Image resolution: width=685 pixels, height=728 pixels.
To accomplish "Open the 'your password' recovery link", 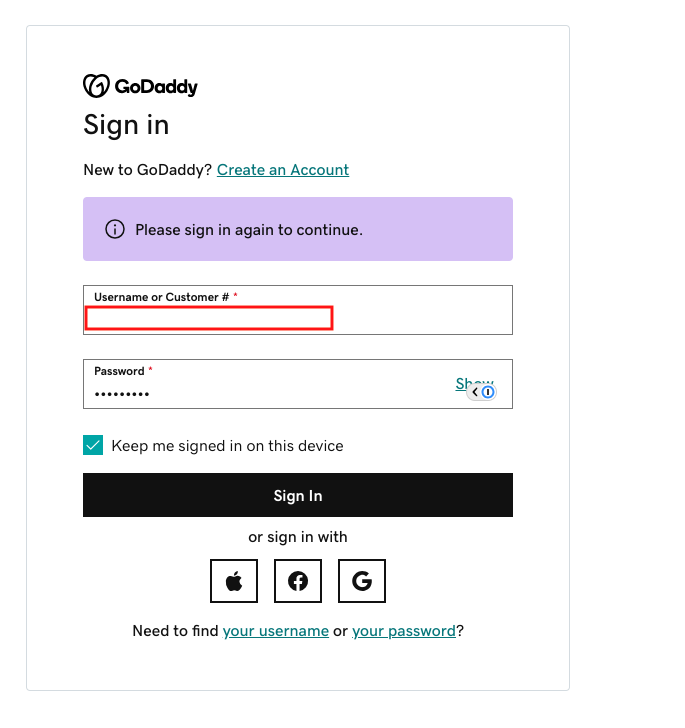I will [x=404, y=631].
